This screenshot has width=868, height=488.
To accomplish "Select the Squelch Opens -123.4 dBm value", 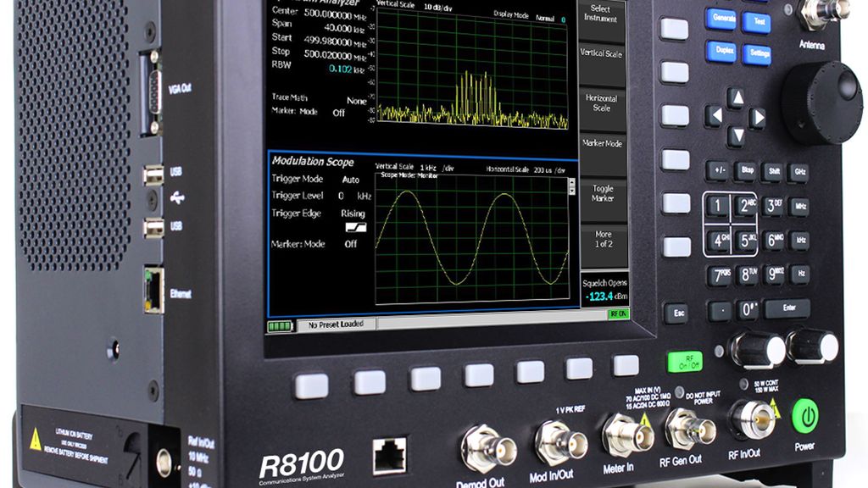I will point(605,297).
